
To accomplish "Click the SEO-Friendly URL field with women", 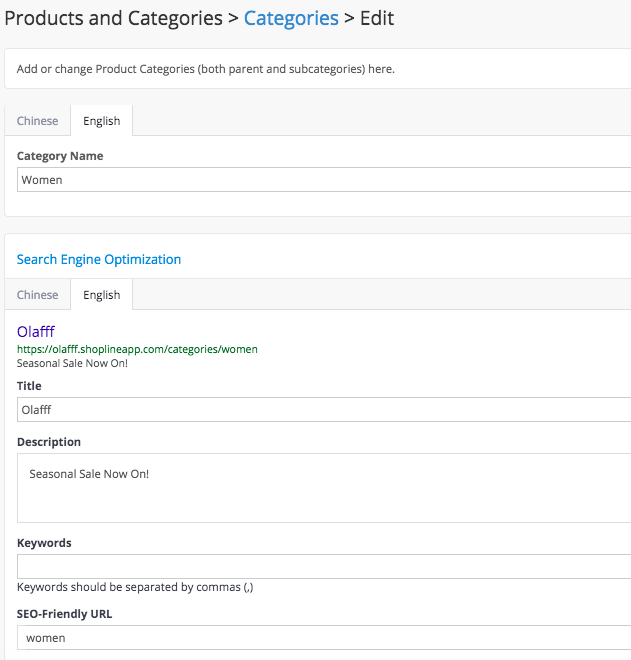I will coord(324,638).
